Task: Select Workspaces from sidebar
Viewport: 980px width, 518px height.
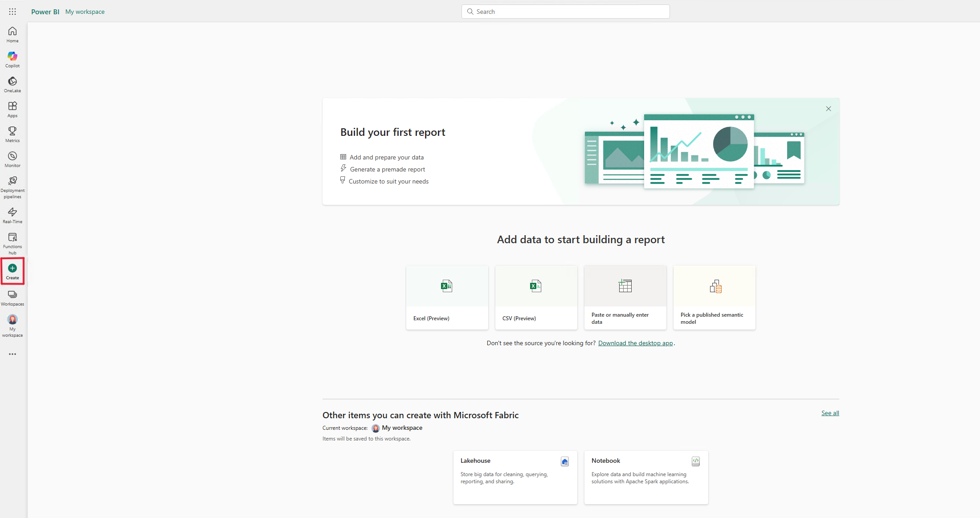Action: (x=12, y=298)
